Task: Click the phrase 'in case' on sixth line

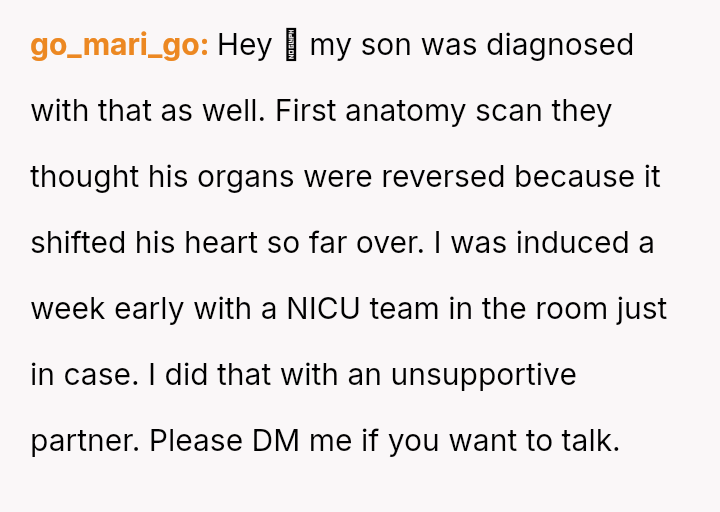Action: pos(82,375)
